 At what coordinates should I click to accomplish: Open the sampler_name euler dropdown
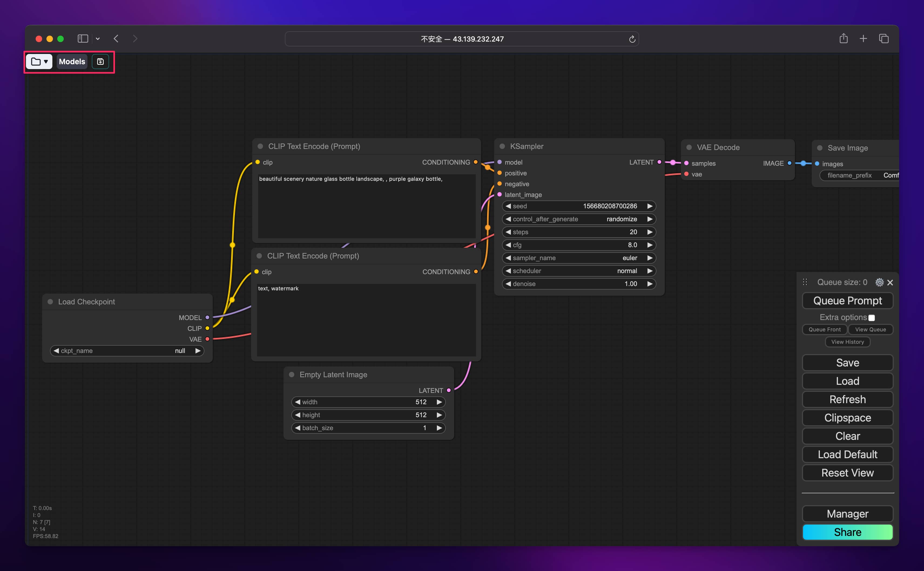tap(578, 258)
